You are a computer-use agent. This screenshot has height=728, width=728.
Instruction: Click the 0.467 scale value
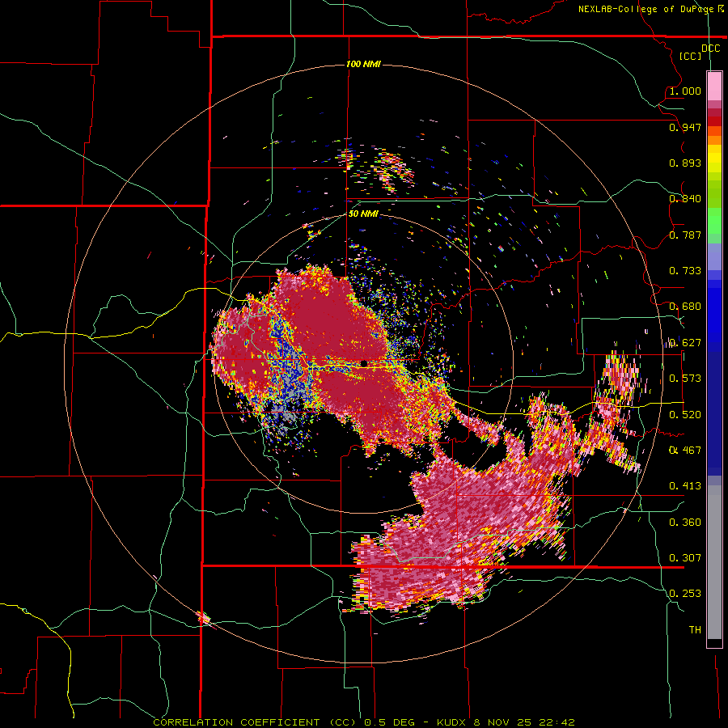(x=685, y=451)
